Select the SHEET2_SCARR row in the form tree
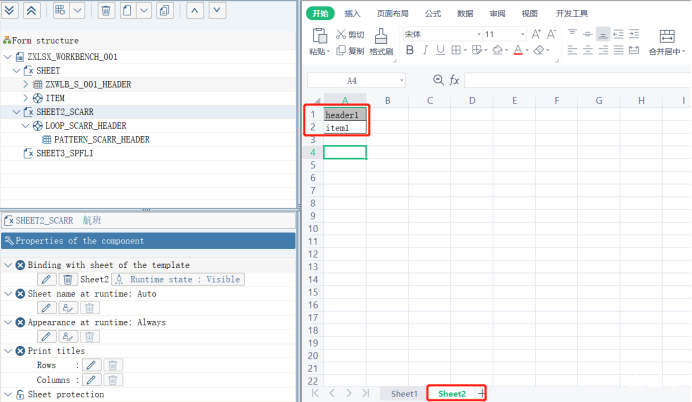Image resolution: width=692 pixels, height=402 pixels. [148, 112]
